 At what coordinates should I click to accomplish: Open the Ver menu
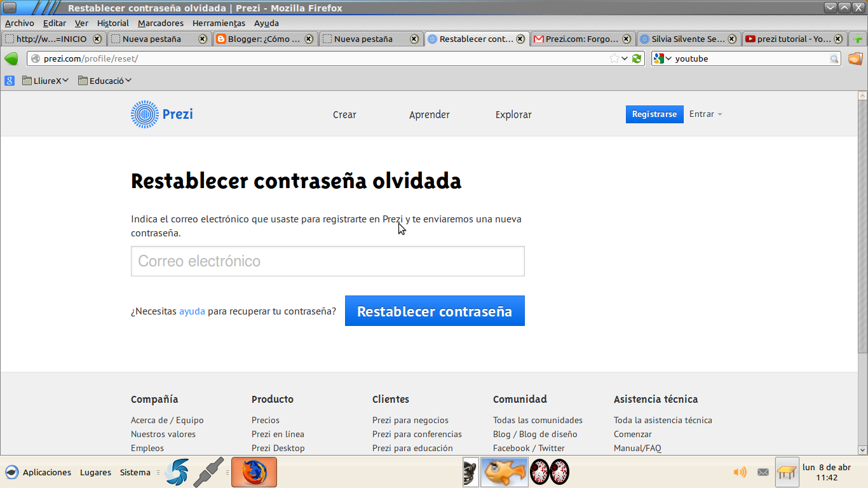click(81, 23)
